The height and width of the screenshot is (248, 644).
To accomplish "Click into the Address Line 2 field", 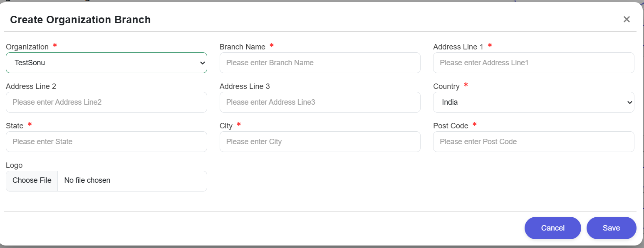I will [x=107, y=102].
